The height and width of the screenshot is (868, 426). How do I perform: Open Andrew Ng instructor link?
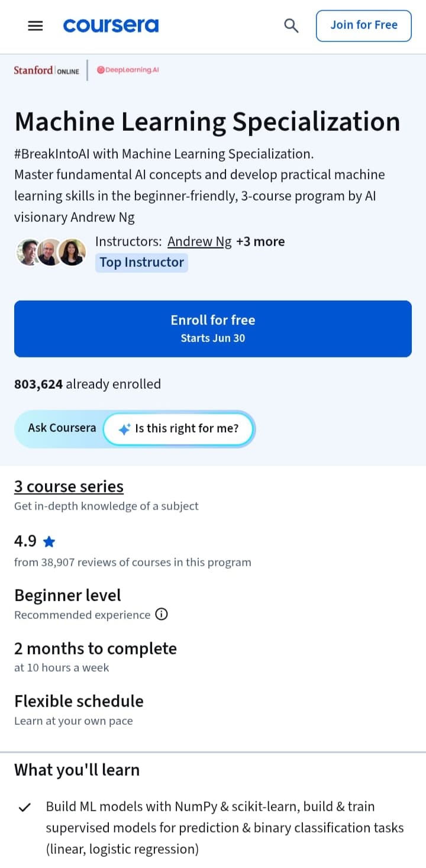(x=200, y=241)
